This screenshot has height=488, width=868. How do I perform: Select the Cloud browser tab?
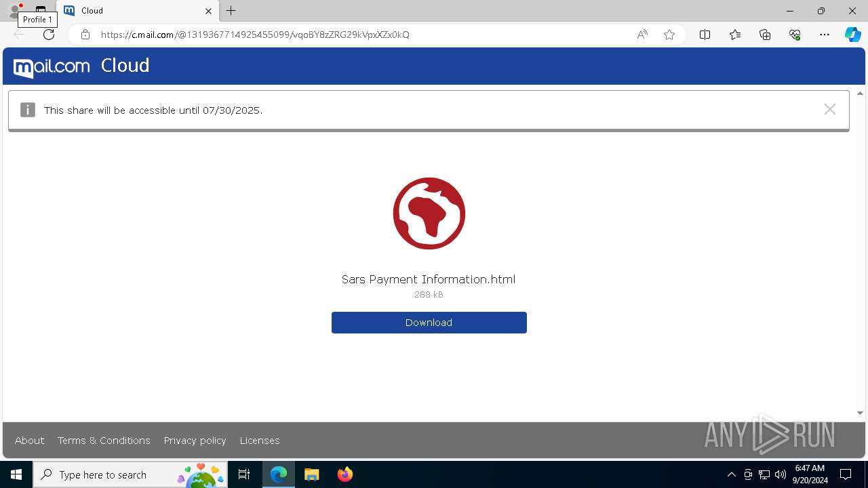(x=138, y=11)
